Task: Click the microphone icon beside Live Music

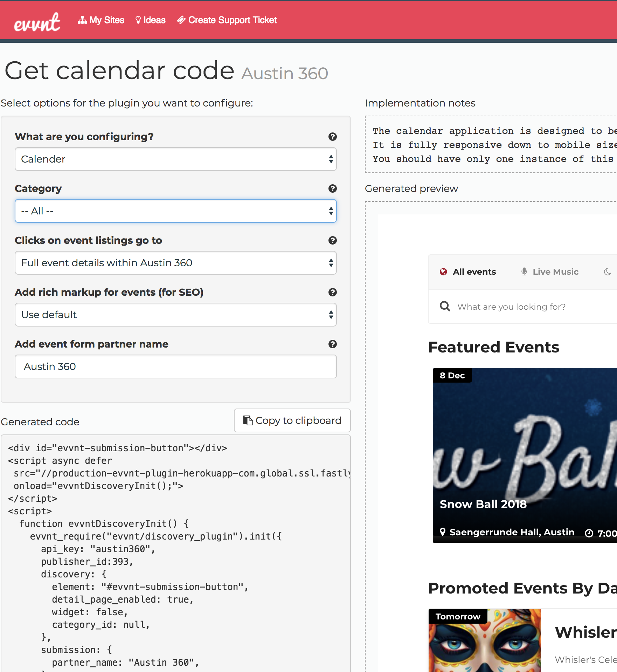Action: (x=524, y=272)
